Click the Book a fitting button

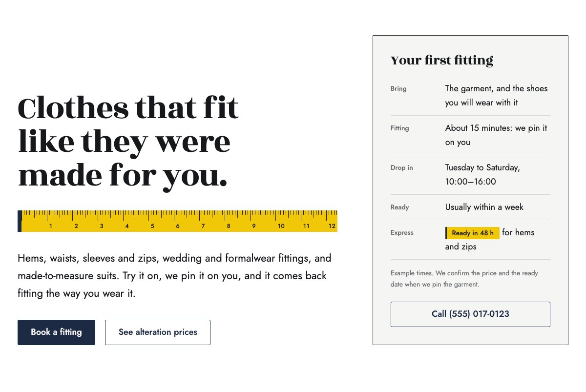(56, 332)
